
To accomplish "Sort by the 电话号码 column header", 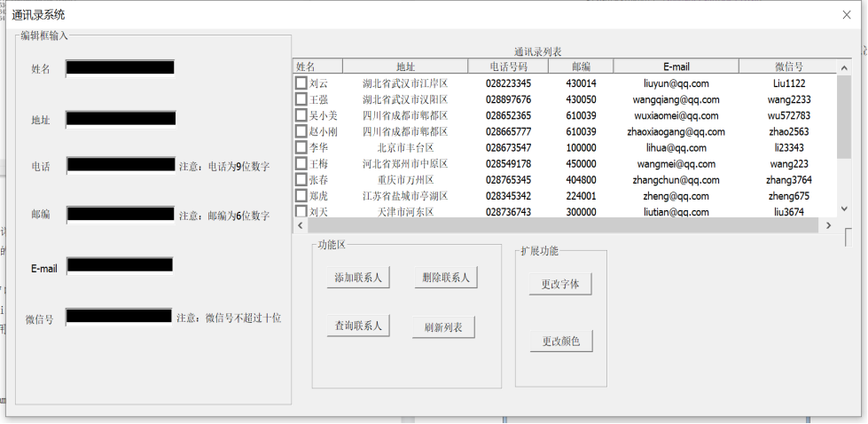I will tap(508, 67).
